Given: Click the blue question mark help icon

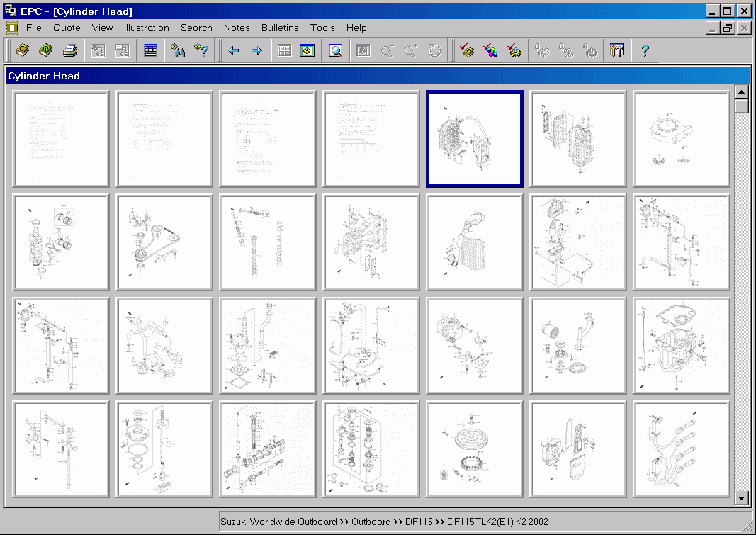Looking at the screenshot, I should click(x=645, y=50).
